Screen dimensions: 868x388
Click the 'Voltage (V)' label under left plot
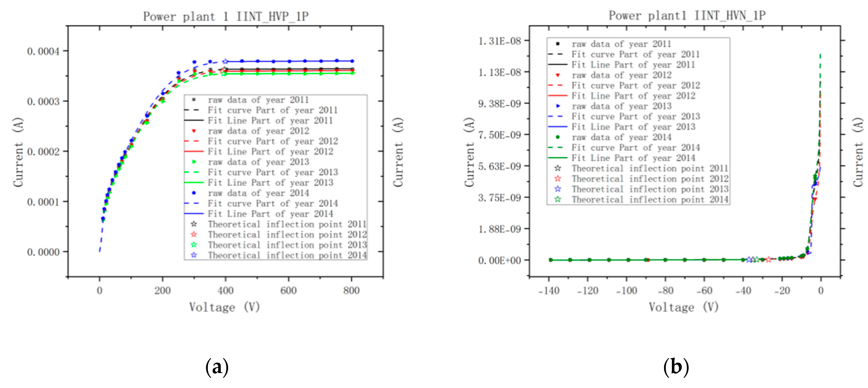point(224,307)
